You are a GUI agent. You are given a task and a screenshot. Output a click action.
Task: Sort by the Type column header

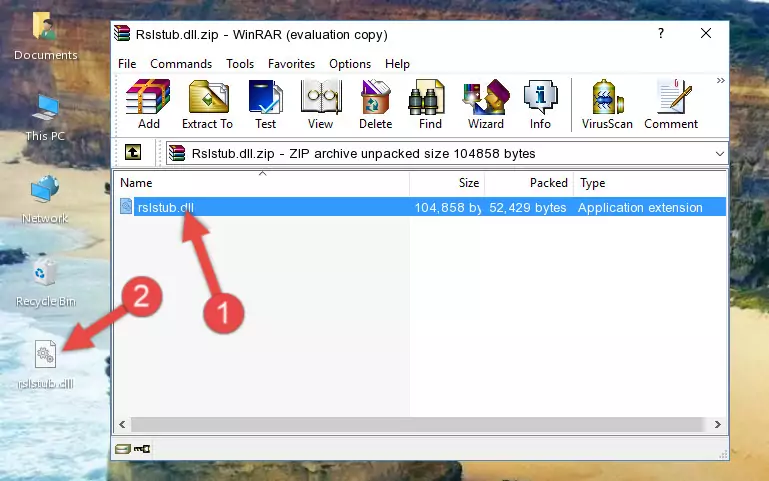(x=649, y=183)
